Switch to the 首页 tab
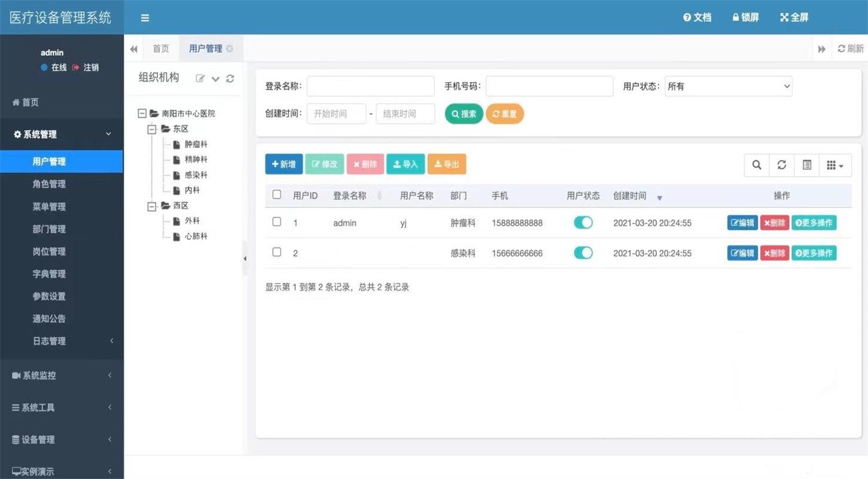Viewport: 868px width, 479px height. click(160, 49)
